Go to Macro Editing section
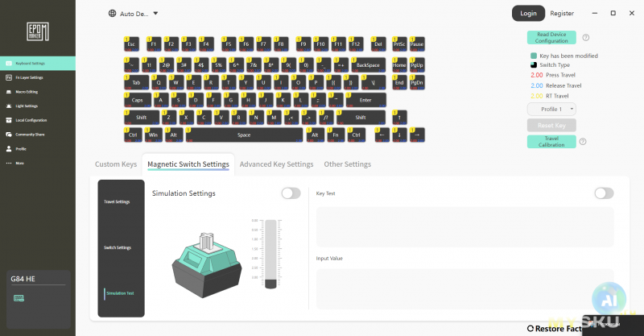Image resolution: width=644 pixels, height=336 pixels. (x=37, y=92)
